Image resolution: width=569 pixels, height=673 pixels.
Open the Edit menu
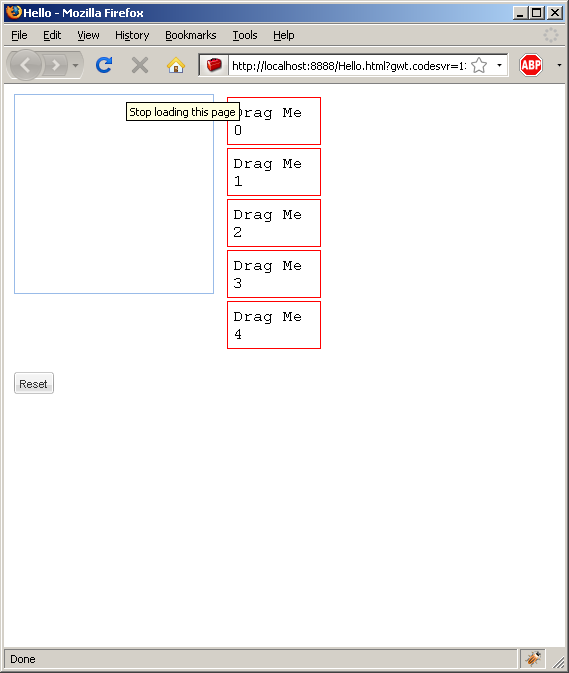(52, 35)
